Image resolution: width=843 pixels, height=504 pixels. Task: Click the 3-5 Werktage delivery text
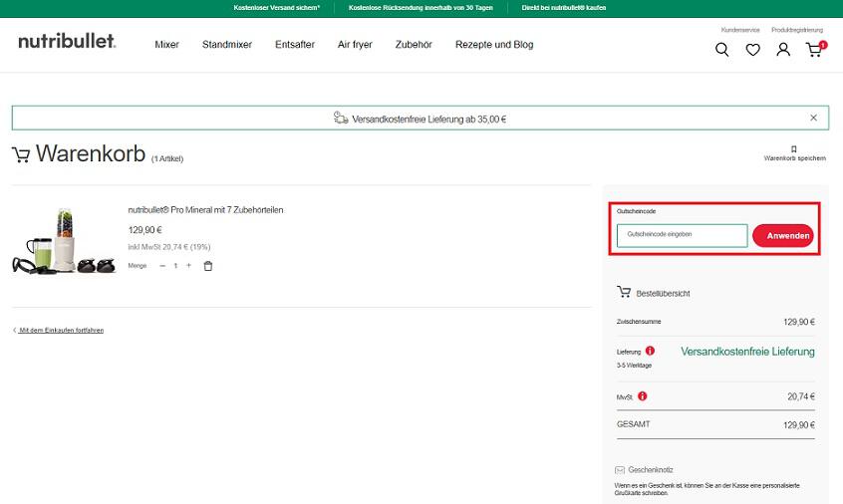tap(634, 366)
